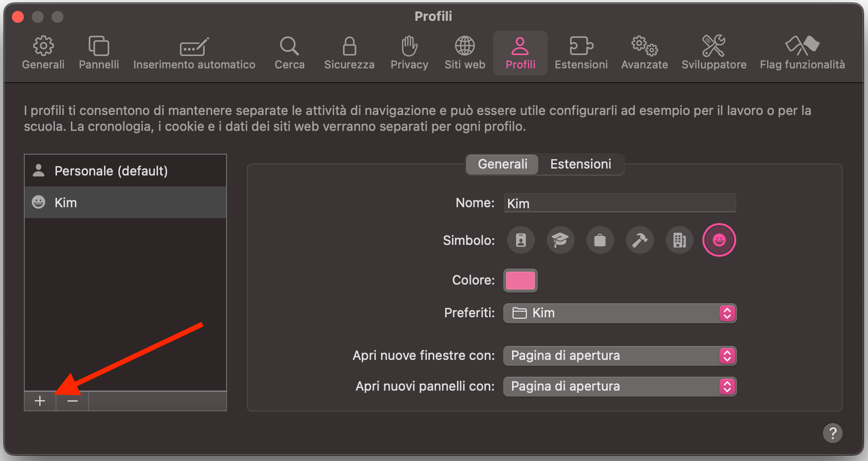Select the Avanzate pane in the toolbar
This screenshot has height=461, width=868.
pyautogui.click(x=644, y=52)
